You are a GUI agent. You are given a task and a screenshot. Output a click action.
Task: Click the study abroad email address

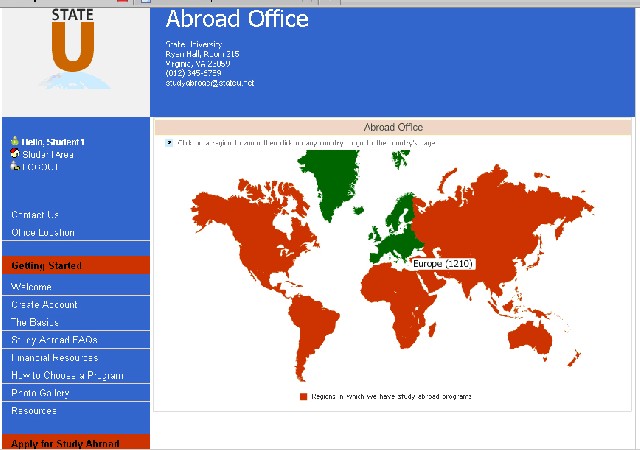point(209,83)
